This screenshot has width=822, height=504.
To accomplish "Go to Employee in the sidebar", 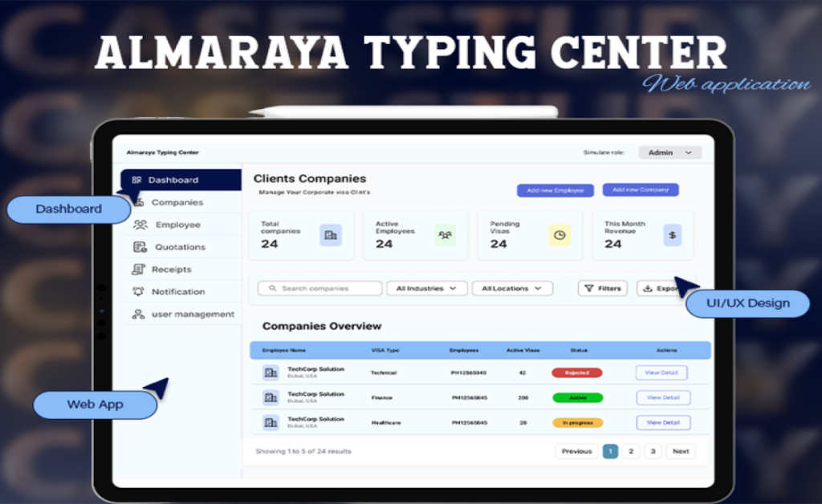I will [177, 225].
